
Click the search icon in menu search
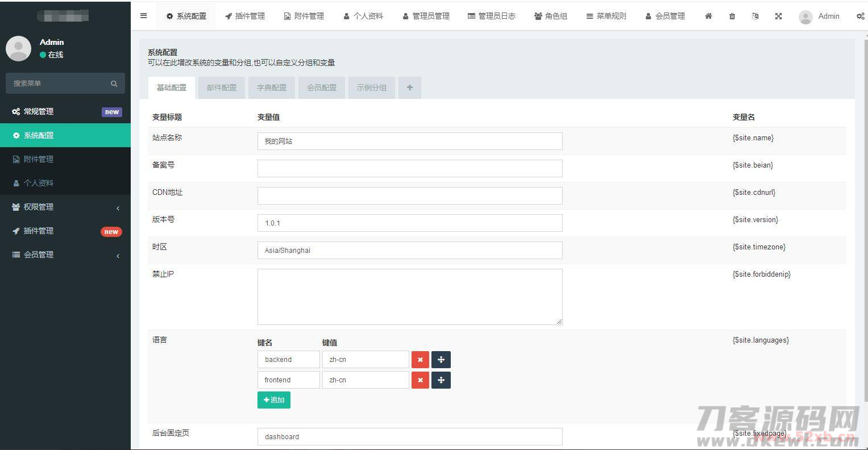coord(114,84)
